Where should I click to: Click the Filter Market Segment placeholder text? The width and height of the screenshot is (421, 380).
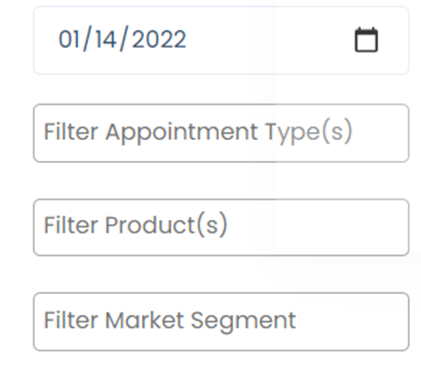click(170, 321)
